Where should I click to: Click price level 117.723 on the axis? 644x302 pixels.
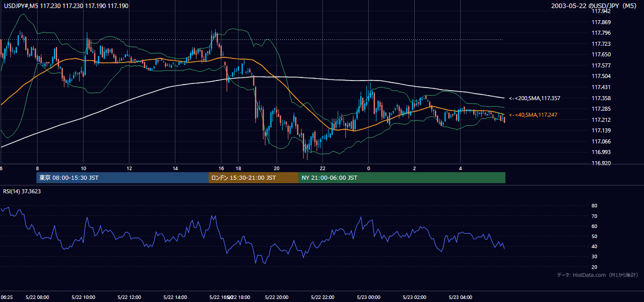601,44
